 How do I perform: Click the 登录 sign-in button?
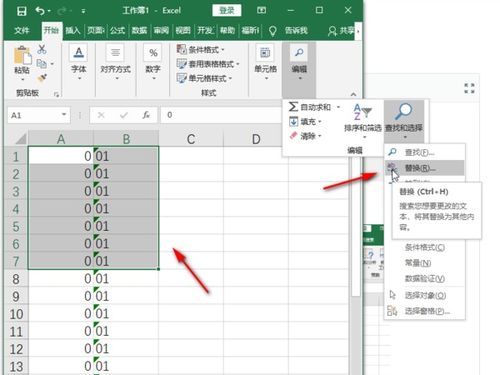227,10
